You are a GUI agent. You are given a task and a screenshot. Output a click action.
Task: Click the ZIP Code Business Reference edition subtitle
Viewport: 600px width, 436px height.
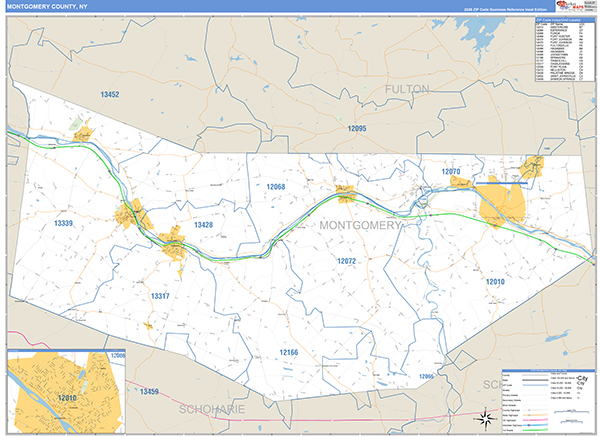pyautogui.click(x=505, y=10)
